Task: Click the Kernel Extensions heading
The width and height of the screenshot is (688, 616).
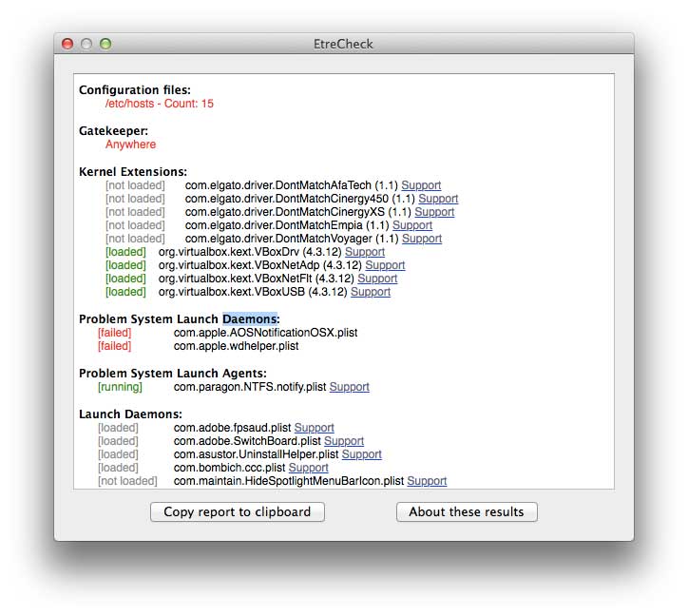Action: pyautogui.click(x=133, y=172)
